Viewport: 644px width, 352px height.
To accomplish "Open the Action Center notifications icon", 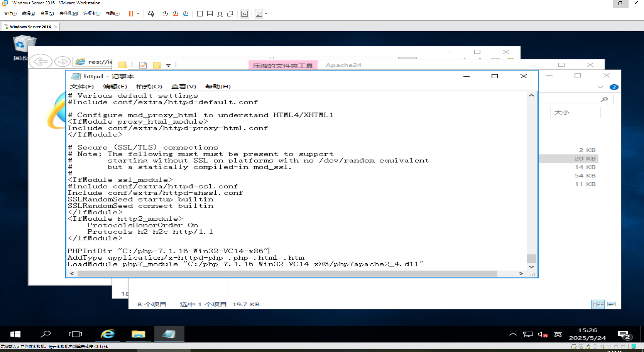I will (x=625, y=335).
